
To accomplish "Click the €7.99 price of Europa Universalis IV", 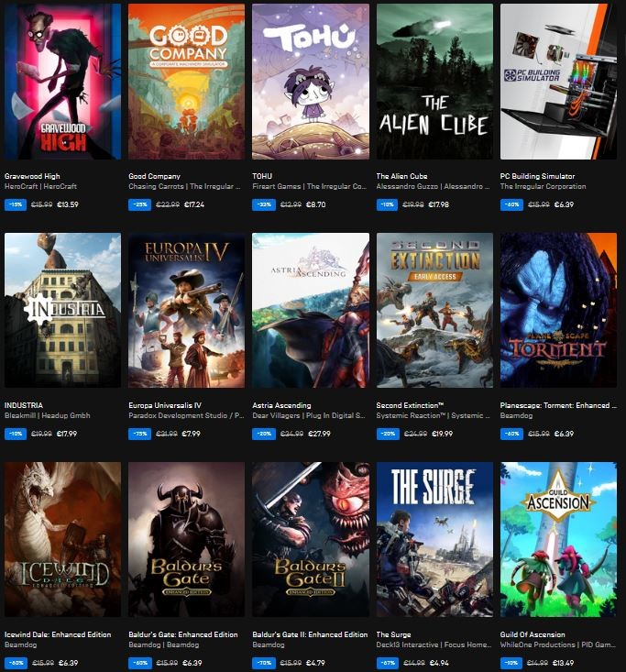I will [191, 434].
